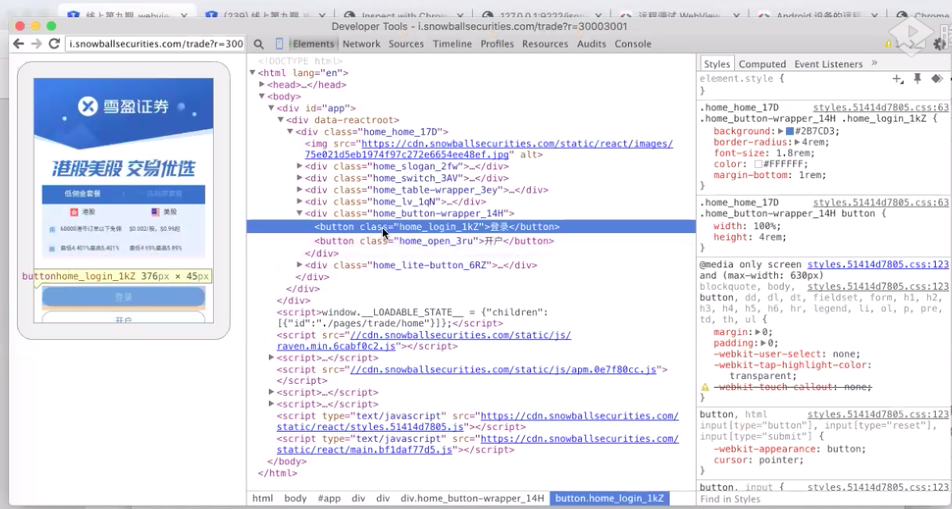Click the inspect element magnifier icon
The image size is (952, 509).
[x=259, y=44]
